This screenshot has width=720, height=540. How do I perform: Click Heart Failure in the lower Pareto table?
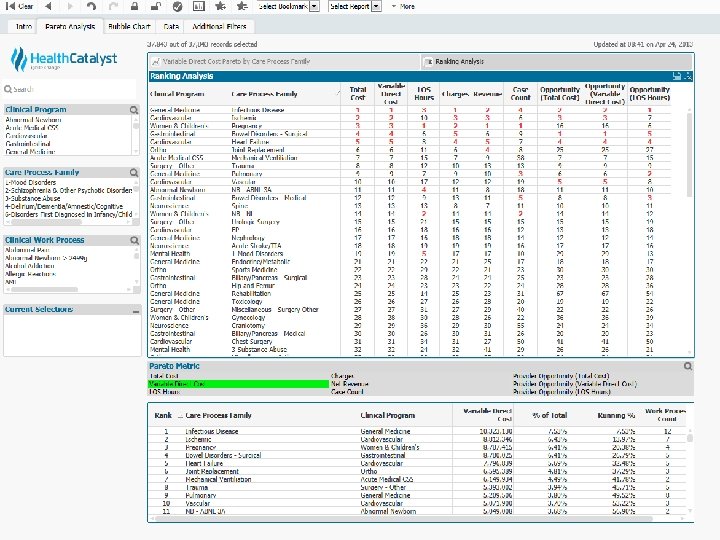pyautogui.click(x=204, y=463)
